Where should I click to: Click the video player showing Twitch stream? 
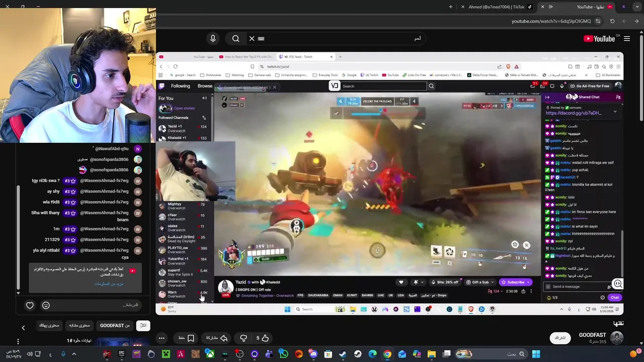(x=390, y=183)
